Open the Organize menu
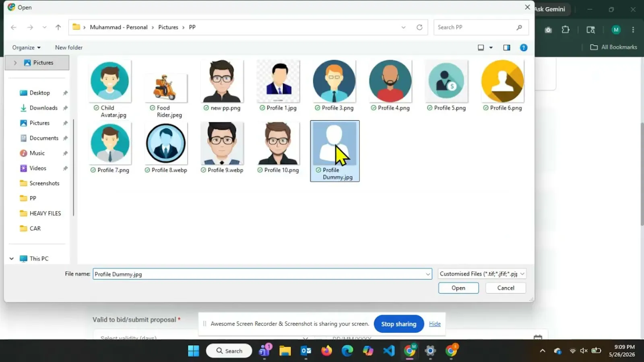644x362 pixels. 26,47
